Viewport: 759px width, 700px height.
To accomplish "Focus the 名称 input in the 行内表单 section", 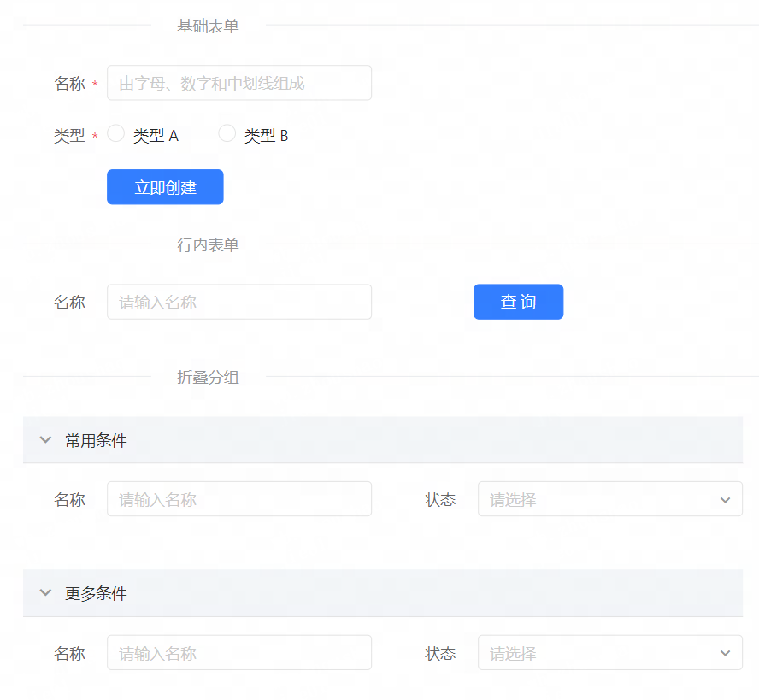I will pyautogui.click(x=238, y=301).
